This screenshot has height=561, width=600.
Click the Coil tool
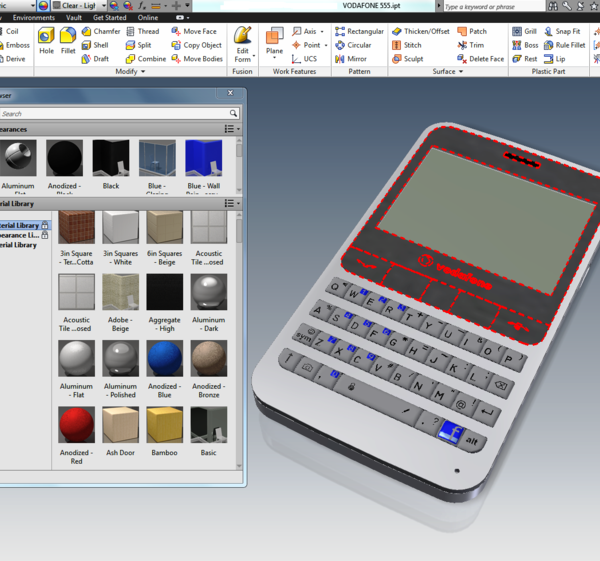(9, 31)
